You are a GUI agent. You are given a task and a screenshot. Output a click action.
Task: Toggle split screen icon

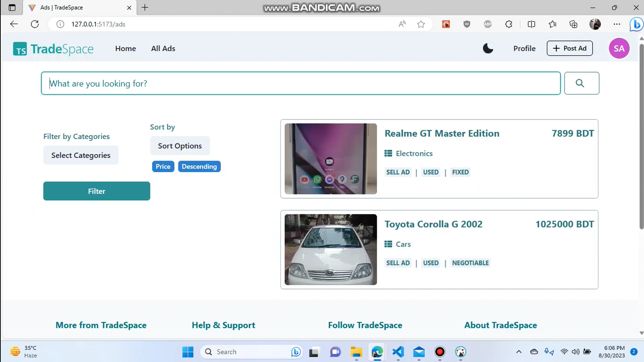coord(531,24)
